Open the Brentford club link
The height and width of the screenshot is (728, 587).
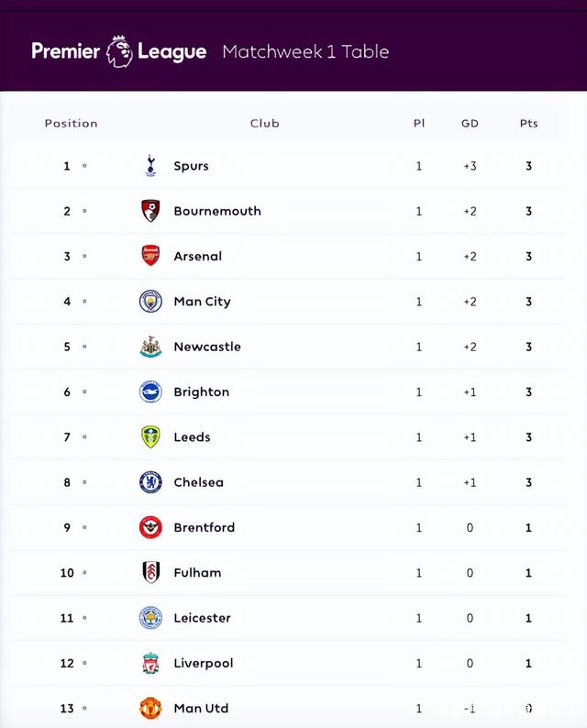click(204, 527)
